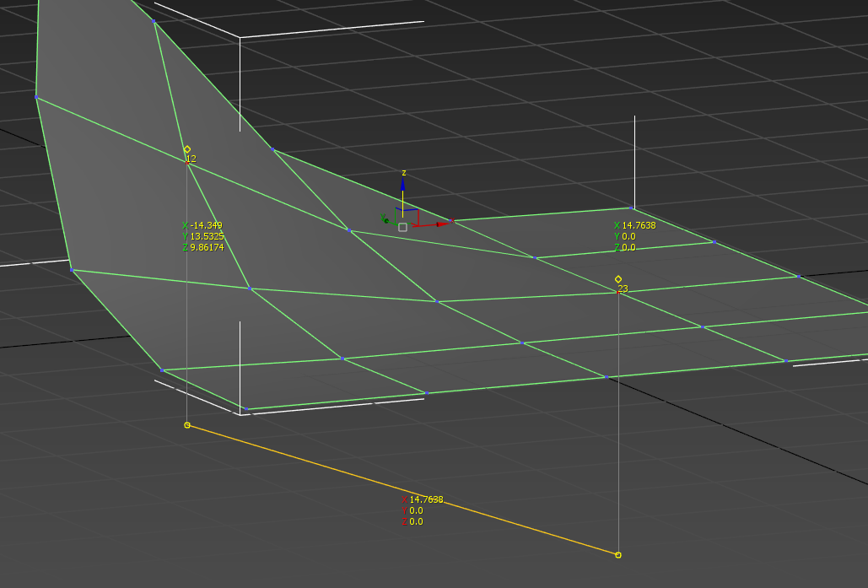Click the yellow diamond marker above vertex 23

tap(618, 279)
